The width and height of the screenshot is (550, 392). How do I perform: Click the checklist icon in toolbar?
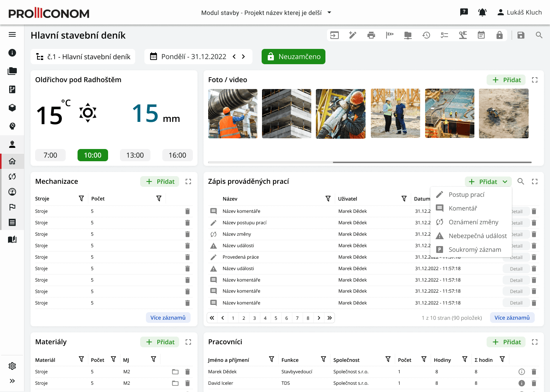coord(445,35)
